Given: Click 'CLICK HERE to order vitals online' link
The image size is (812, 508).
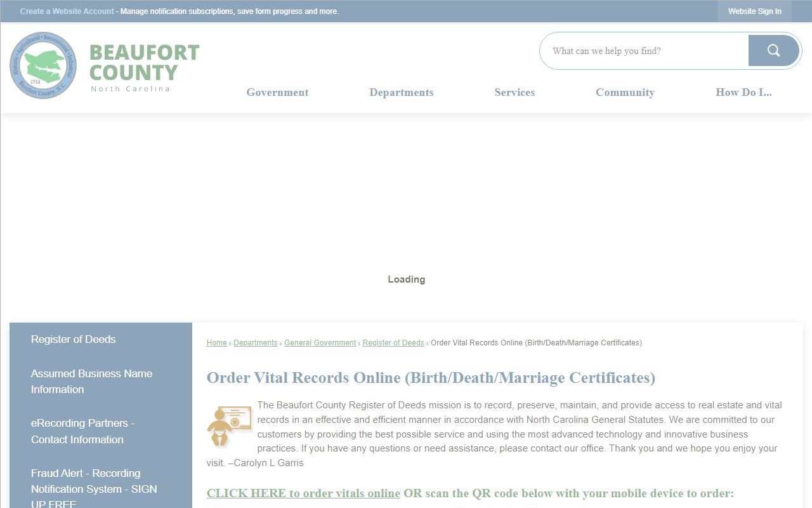Looking at the screenshot, I should [303, 493].
